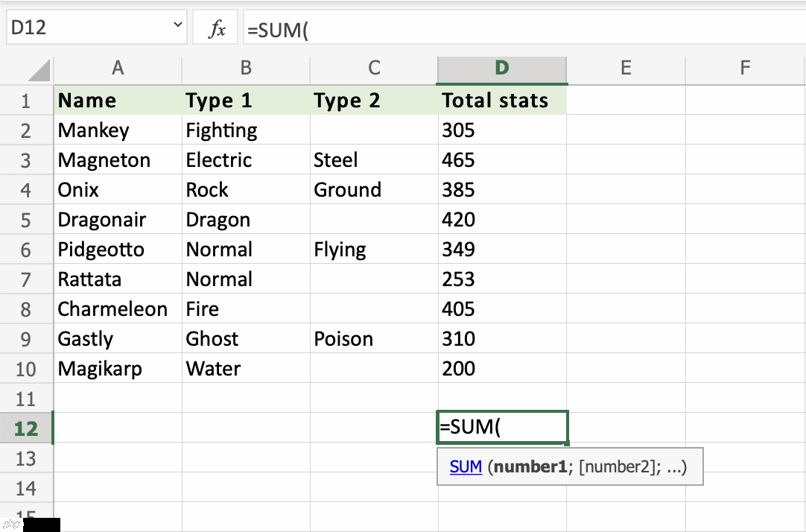The height and width of the screenshot is (532, 806).
Task: Select row 7 header
Action: 26,279
